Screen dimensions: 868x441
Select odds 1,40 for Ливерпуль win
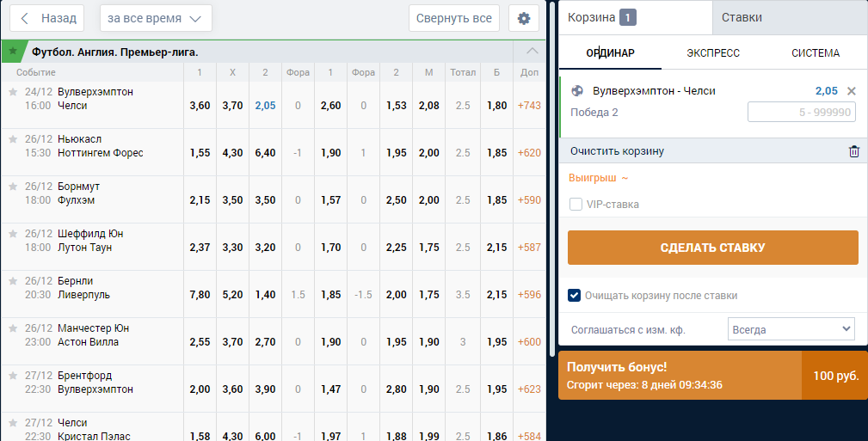click(x=265, y=295)
